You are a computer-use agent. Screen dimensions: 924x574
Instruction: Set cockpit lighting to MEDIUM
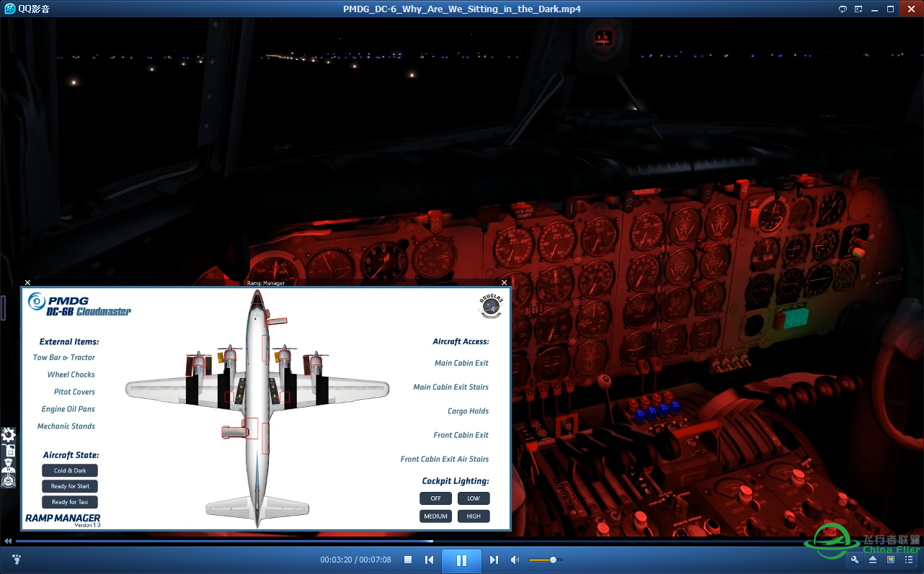(436, 516)
